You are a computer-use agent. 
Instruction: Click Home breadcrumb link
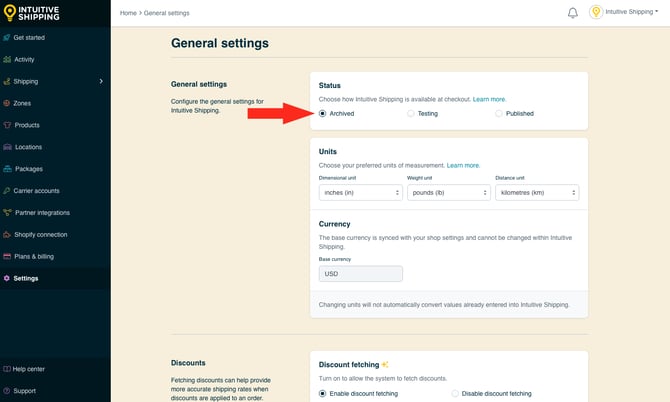128,13
